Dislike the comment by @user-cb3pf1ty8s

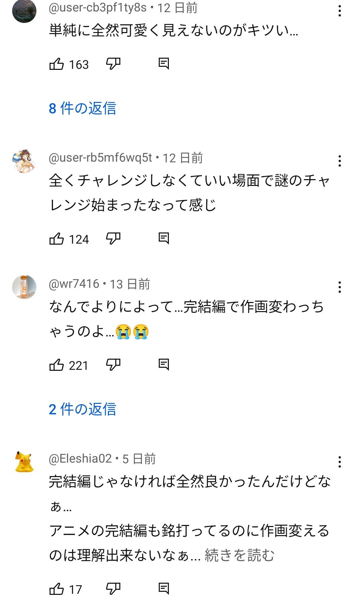(x=113, y=64)
